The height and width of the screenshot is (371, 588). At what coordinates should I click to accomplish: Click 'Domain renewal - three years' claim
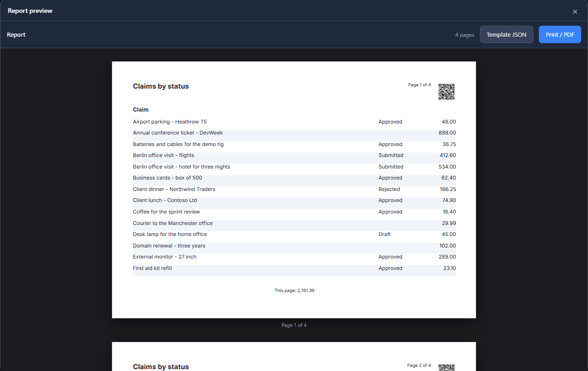169,246
